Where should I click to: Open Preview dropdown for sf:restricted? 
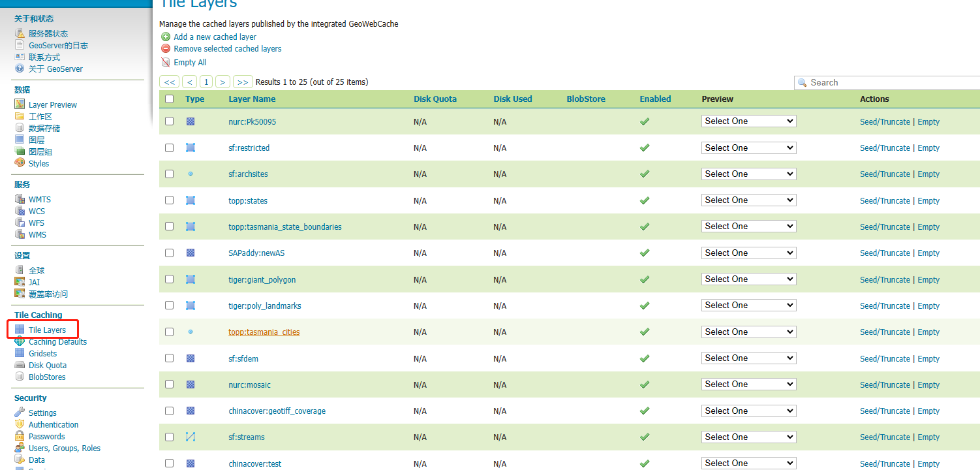coord(749,148)
